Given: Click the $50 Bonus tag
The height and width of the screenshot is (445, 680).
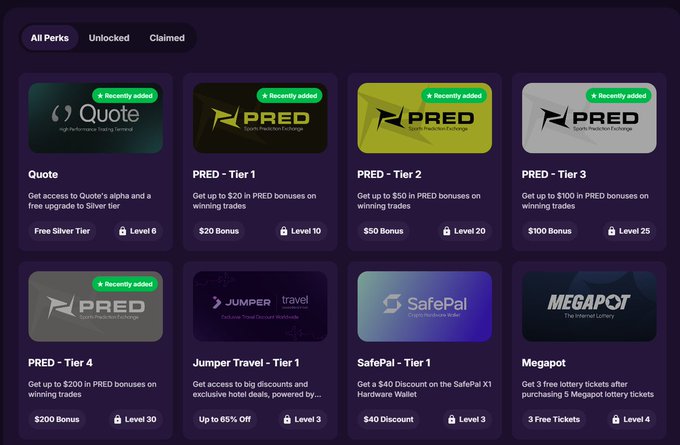Looking at the screenshot, I should pyautogui.click(x=383, y=231).
